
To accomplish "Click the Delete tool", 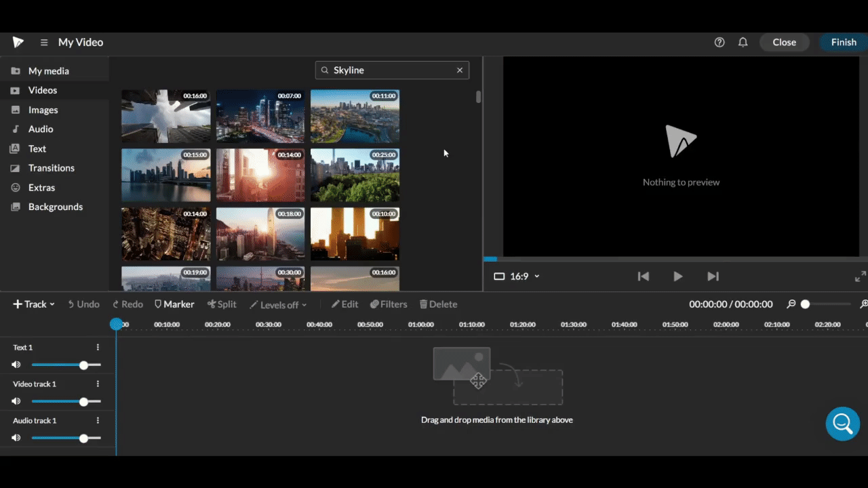I will pos(438,304).
